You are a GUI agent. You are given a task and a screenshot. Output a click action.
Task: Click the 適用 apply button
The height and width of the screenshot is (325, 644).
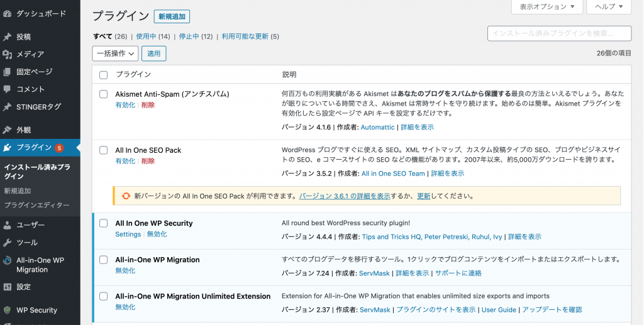tap(153, 54)
